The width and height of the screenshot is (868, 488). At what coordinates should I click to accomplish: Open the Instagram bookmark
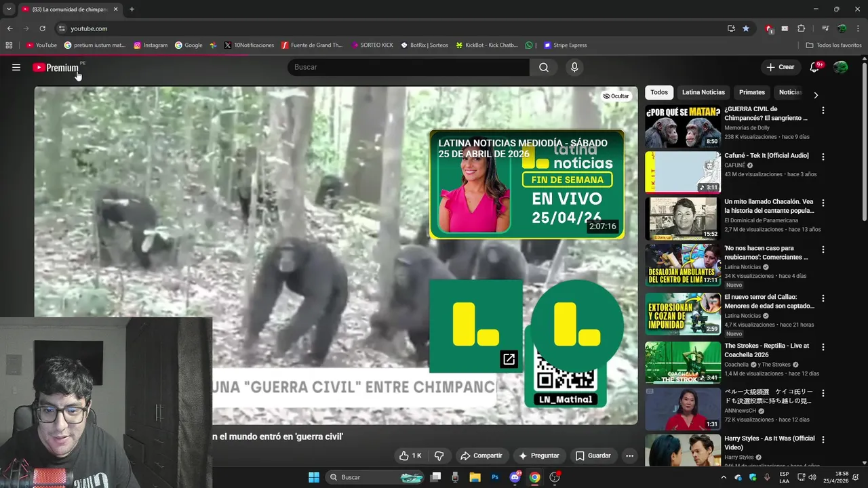[151, 45]
